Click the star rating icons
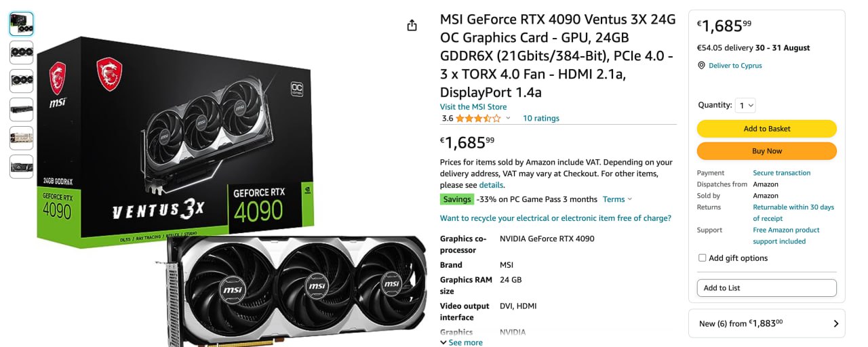This screenshot has width=868, height=347. [478, 118]
